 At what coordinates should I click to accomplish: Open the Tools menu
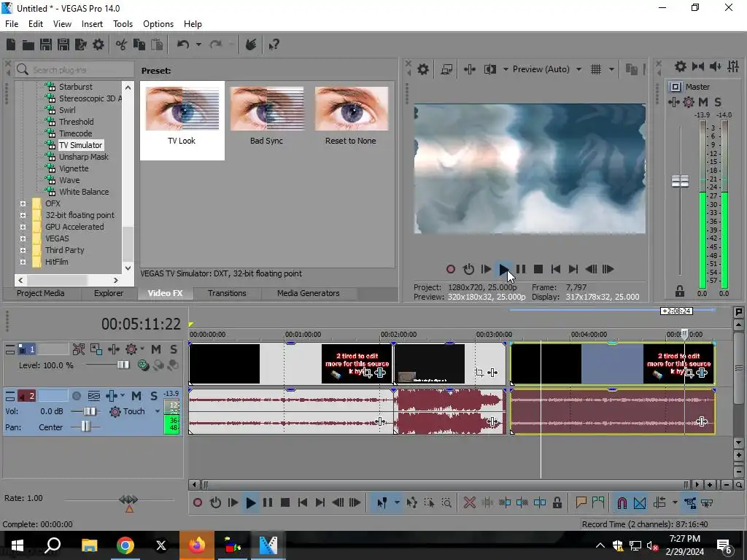click(x=123, y=24)
